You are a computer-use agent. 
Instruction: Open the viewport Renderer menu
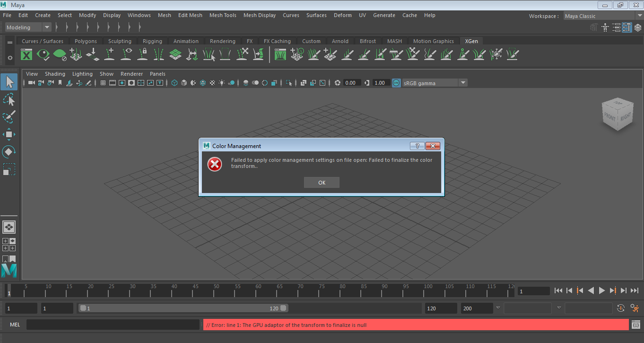click(131, 74)
